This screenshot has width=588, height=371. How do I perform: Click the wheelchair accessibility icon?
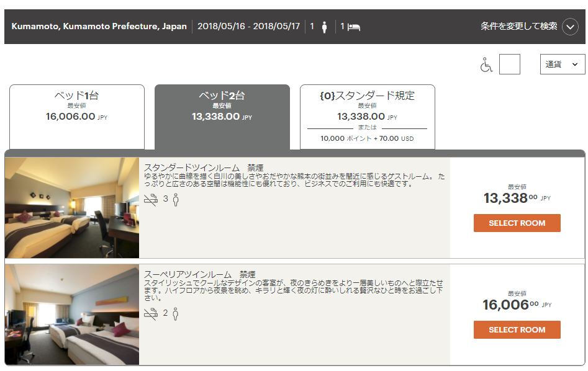click(x=486, y=65)
